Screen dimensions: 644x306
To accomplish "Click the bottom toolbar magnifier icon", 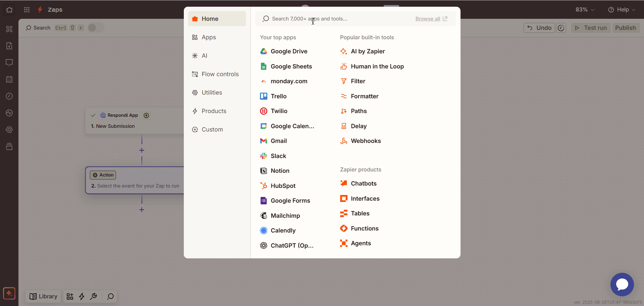I will point(110,297).
